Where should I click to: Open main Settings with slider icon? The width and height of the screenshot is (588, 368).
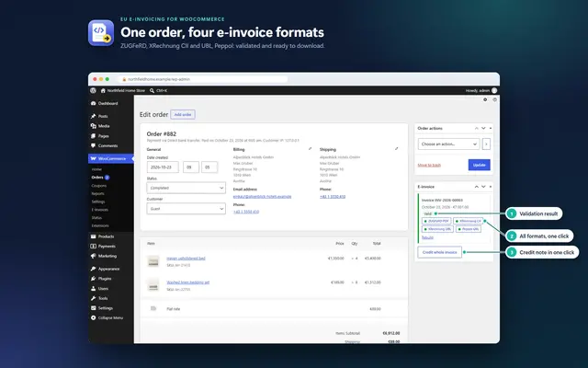pyautogui.click(x=102, y=308)
